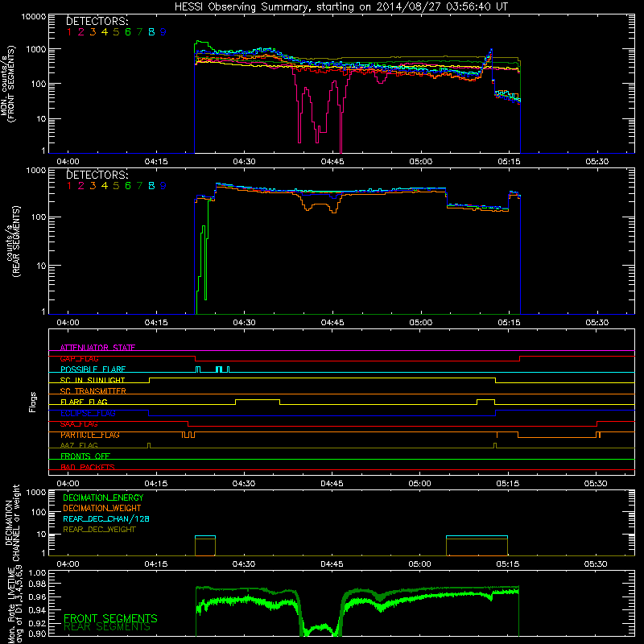Click the 0.92 tick on the livetime axis

tap(37, 623)
